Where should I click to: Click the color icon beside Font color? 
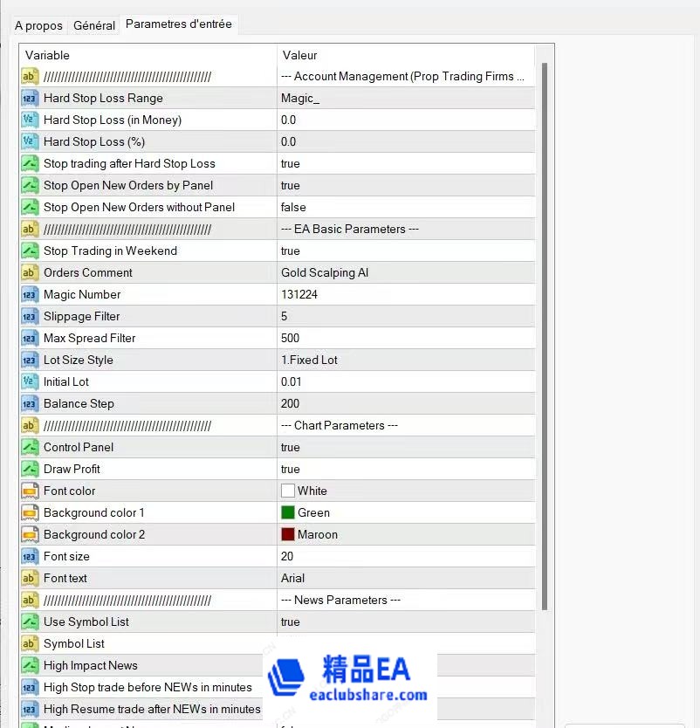tap(29, 491)
